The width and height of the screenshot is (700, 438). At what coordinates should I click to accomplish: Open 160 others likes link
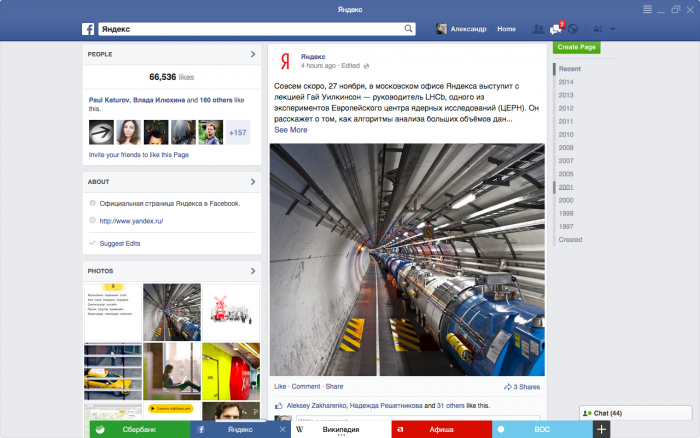[x=216, y=100]
